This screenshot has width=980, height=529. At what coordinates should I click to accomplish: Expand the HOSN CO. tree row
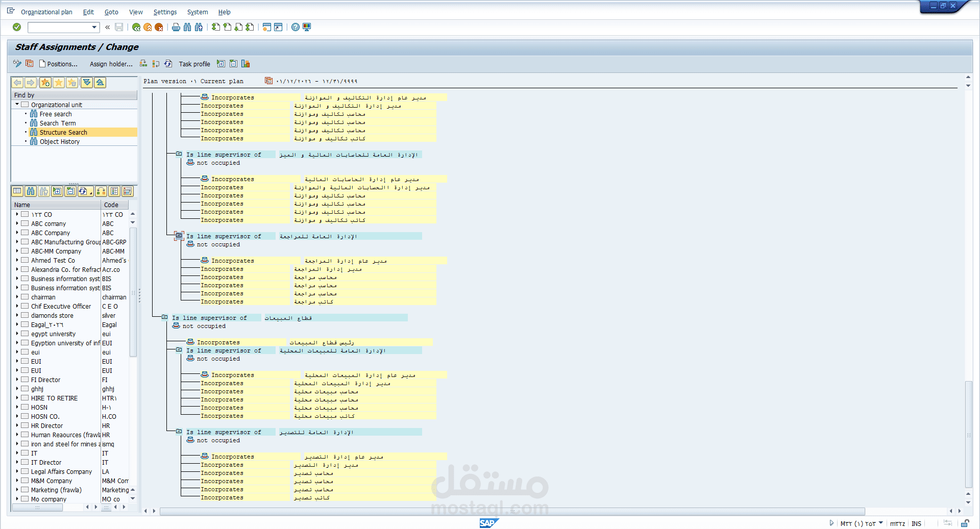point(17,416)
